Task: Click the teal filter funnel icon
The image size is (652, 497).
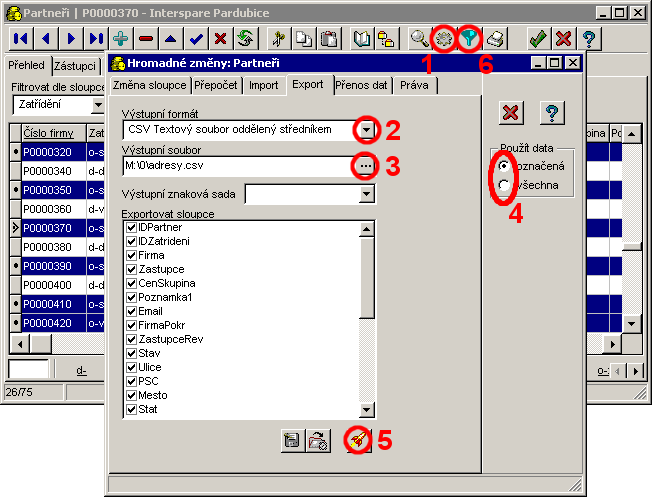Action: coord(468,38)
